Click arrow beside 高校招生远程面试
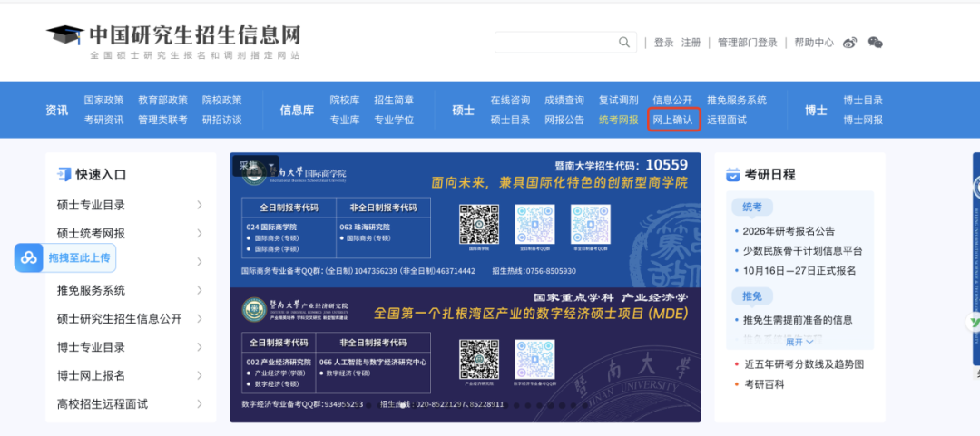980x436 pixels. [200, 404]
